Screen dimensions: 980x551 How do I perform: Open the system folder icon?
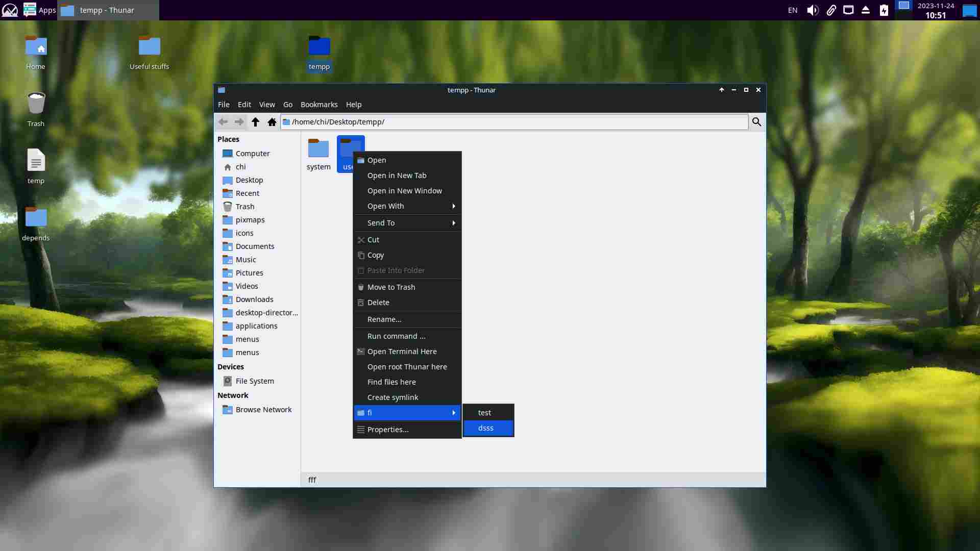318,149
